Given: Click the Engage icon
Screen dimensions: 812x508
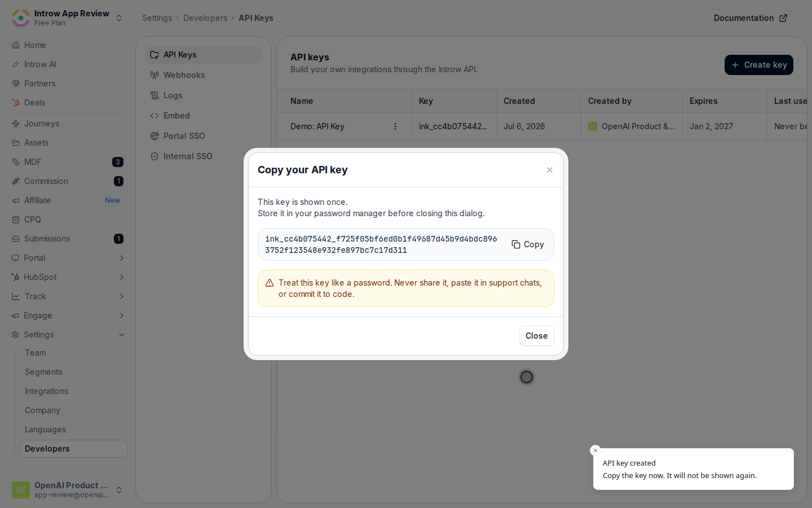Looking at the screenshot, I should point(15,316).
